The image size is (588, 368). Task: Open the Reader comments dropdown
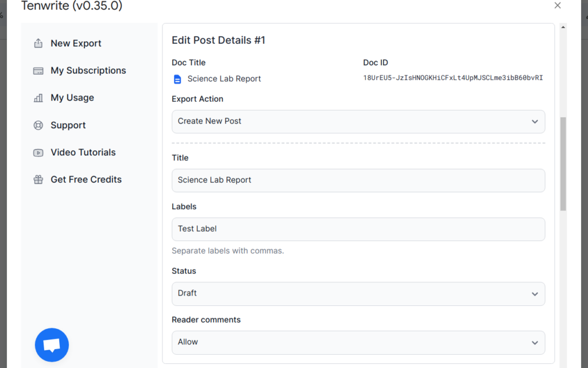[358, 342]
